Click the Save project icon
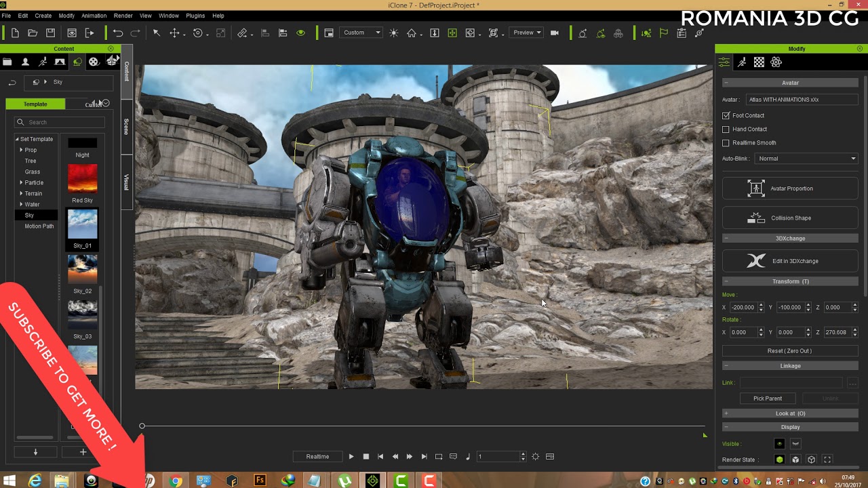Screen dimensions: 868x488 pyautogui.click(x=50, y=33)
